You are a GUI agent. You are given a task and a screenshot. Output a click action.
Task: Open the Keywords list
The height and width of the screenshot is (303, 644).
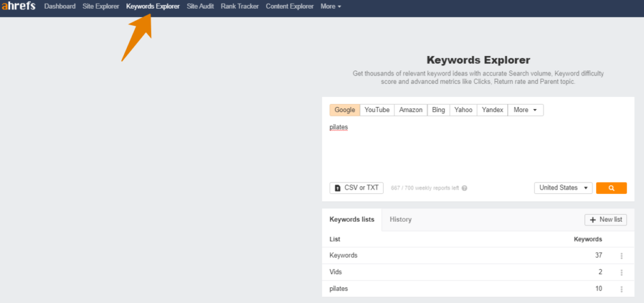pyautogui.click(x=343, y=255)
